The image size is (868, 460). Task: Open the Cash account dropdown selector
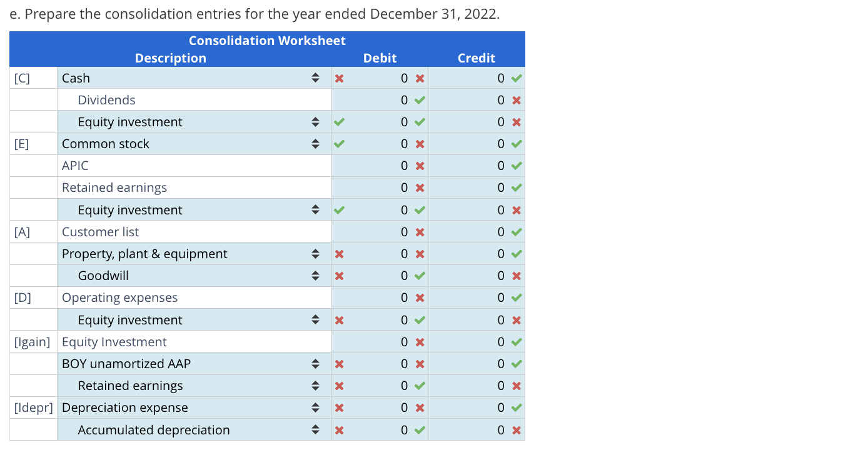coord(315,77)
